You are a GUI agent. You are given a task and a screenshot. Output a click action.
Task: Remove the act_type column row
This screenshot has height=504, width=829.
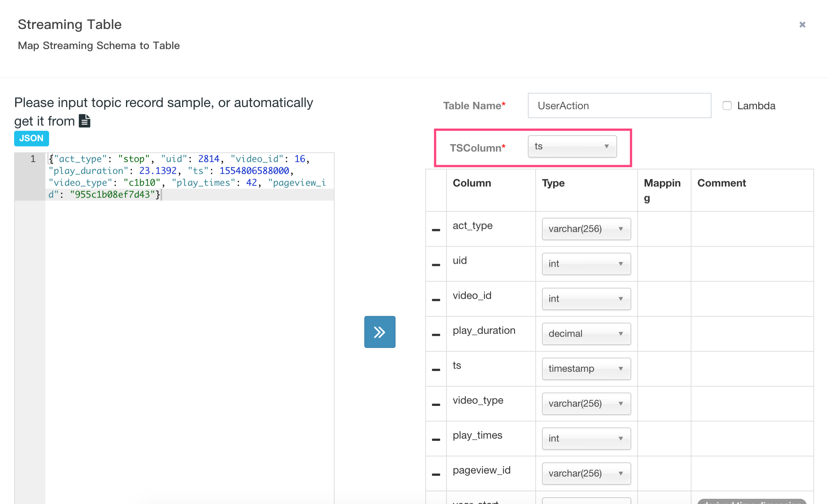click(x=436, y=230)
